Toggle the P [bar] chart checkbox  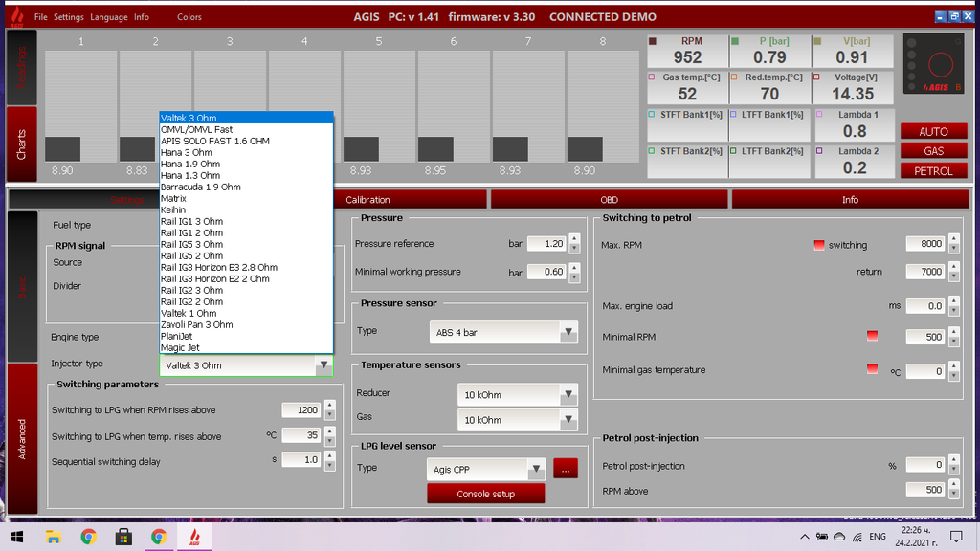click(x=735, y=41)
